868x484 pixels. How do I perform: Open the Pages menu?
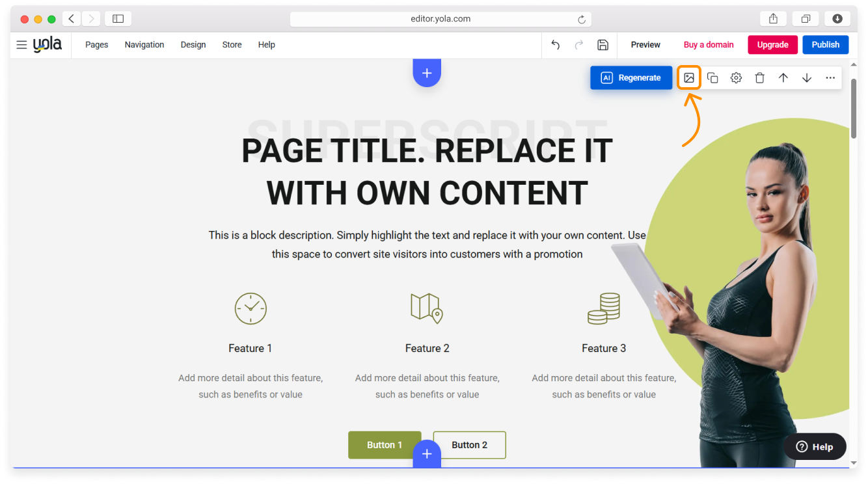pos(96,45)
